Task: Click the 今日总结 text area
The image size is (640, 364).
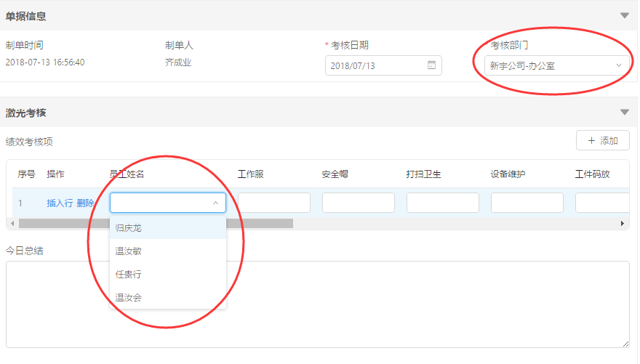Action: (x=318, y=304)
